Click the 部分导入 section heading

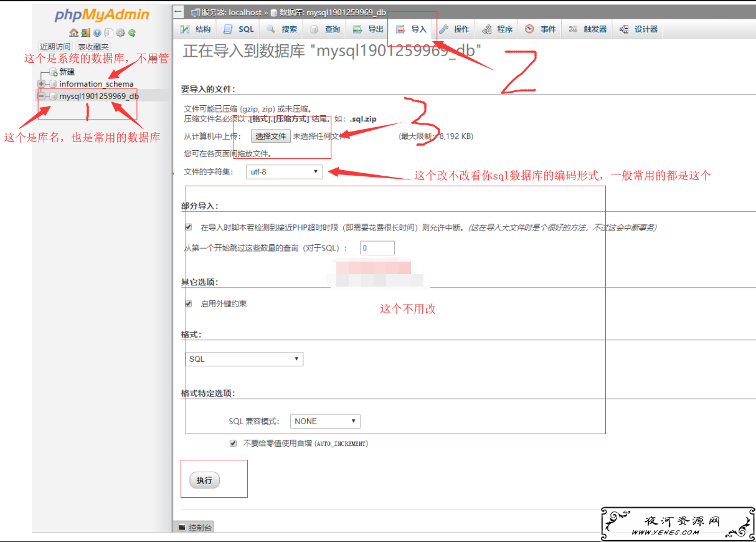click(199, 206)
